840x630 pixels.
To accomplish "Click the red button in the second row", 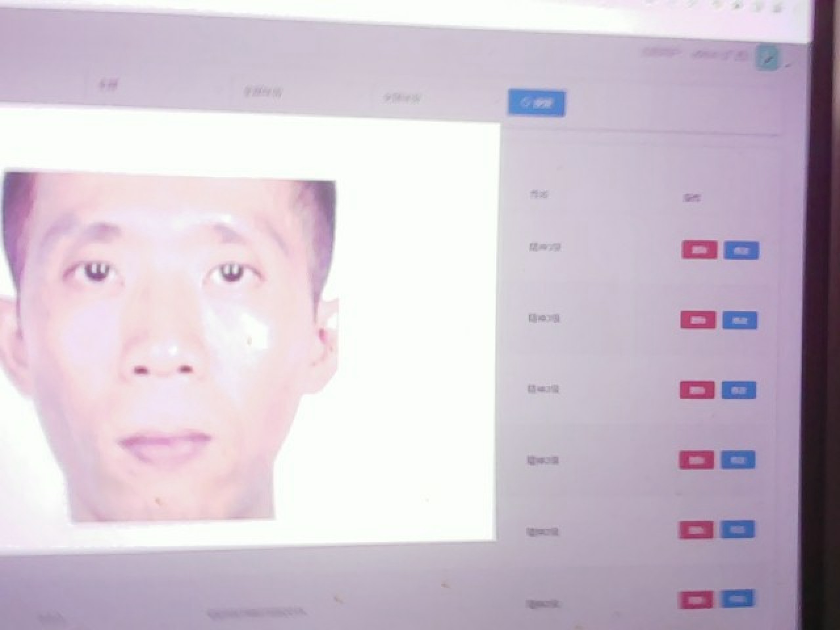I will pyautogui.click(x=698, y=320).
